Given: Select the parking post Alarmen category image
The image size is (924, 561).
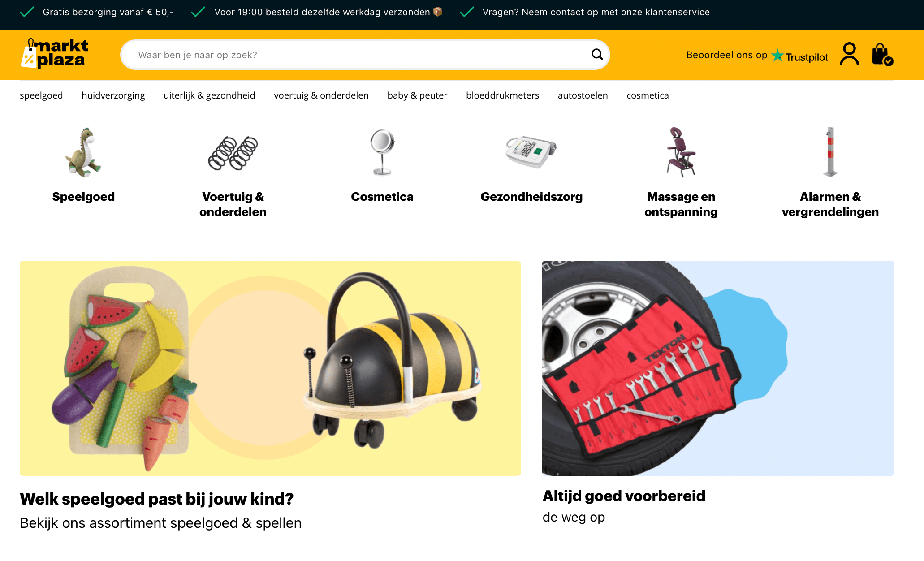Looking at the screenshot, I should (x=830, y=152).
